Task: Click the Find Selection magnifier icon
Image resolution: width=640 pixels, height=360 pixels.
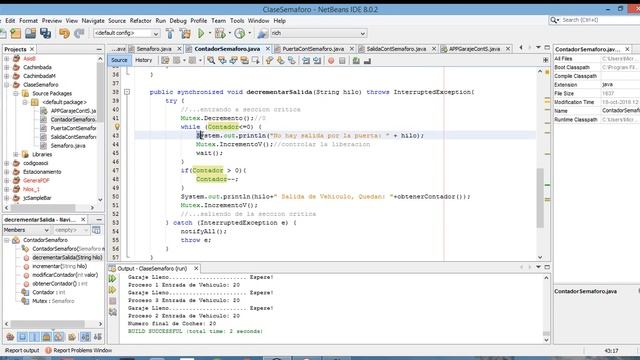Action: [x=211, y=60]
